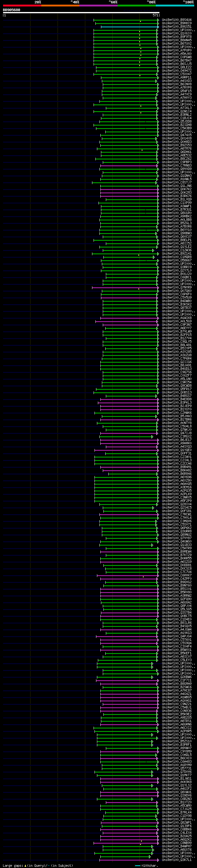Select hit label UniRef100_Q7NYR9
Viewport: 197px width, 868px height.
coord(176,287)
